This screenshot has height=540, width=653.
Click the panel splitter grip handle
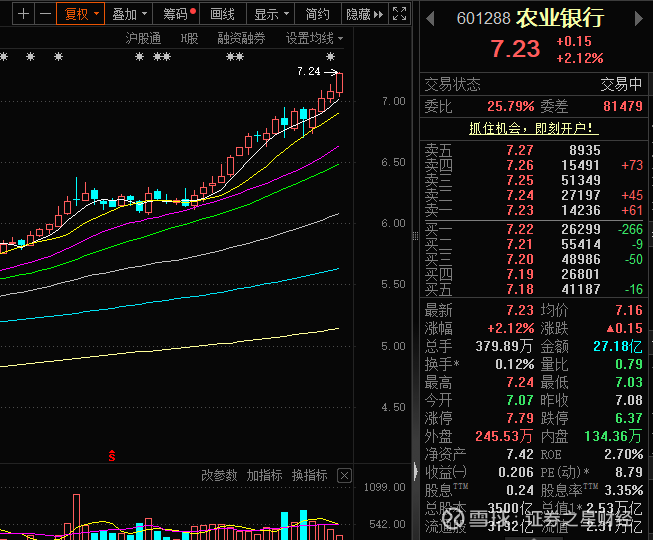coord(415,236)
